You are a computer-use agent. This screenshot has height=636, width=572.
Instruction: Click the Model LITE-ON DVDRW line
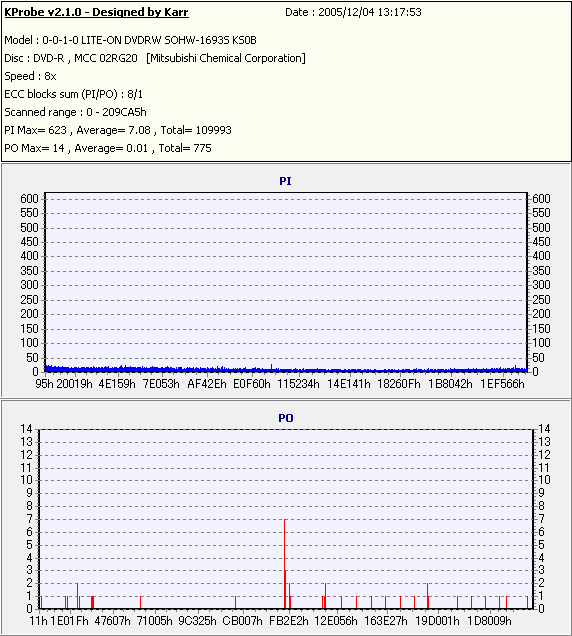pos(130,40)
